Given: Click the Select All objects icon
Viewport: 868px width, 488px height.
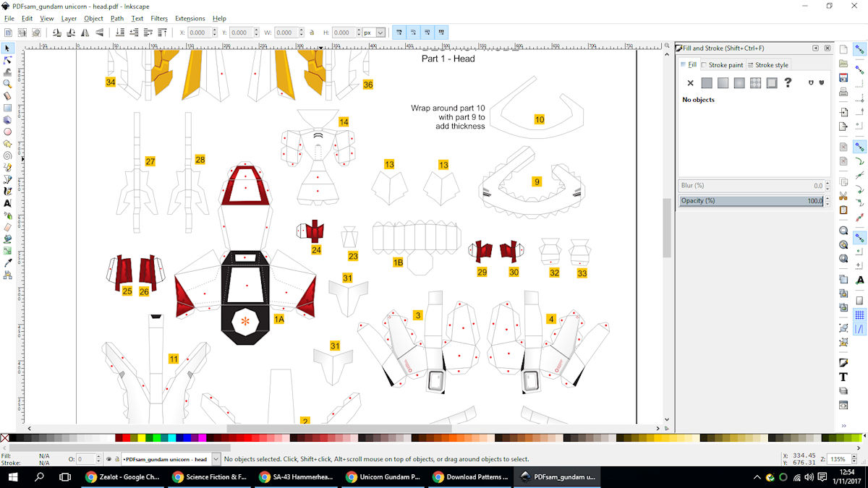Looking at the screenshot, I should tap(8, 33).
